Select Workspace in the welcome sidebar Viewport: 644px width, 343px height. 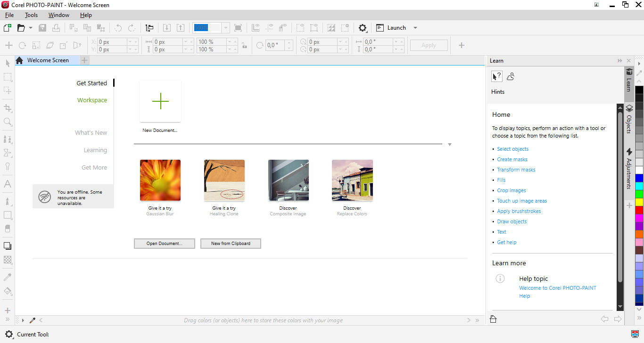92,100
